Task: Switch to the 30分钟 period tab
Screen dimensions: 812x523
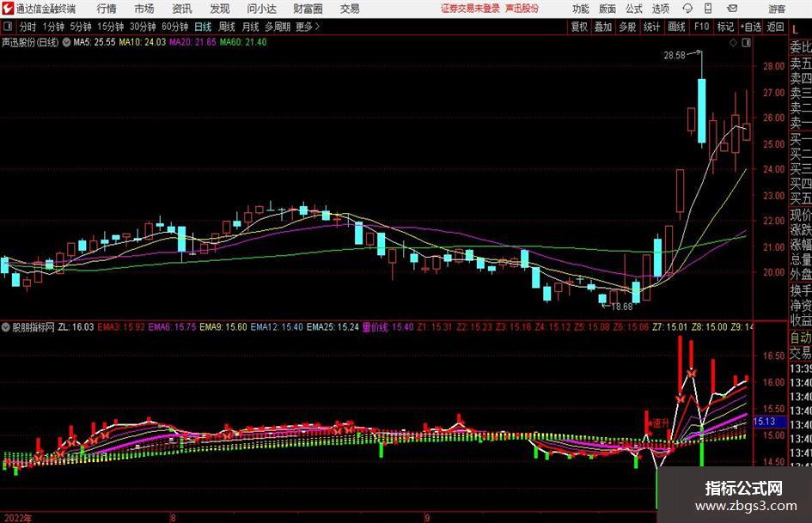Action: coord(143,27)
